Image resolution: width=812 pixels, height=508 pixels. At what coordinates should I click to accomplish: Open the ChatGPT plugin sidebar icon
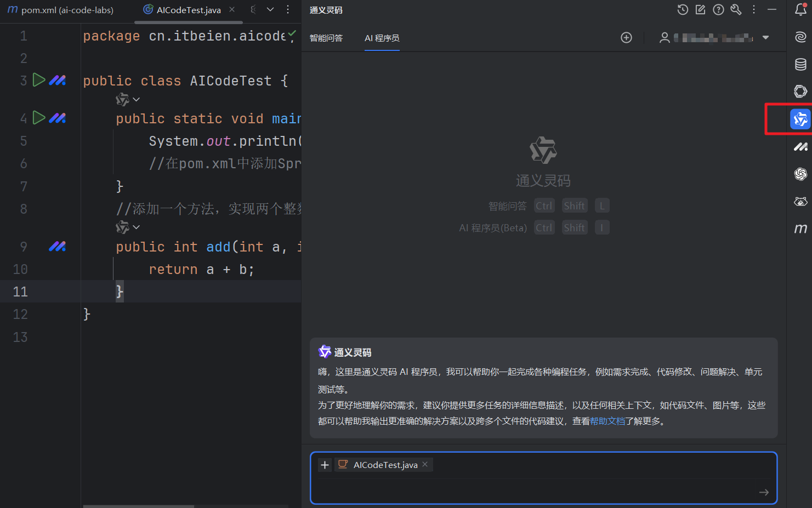(800, 174)
